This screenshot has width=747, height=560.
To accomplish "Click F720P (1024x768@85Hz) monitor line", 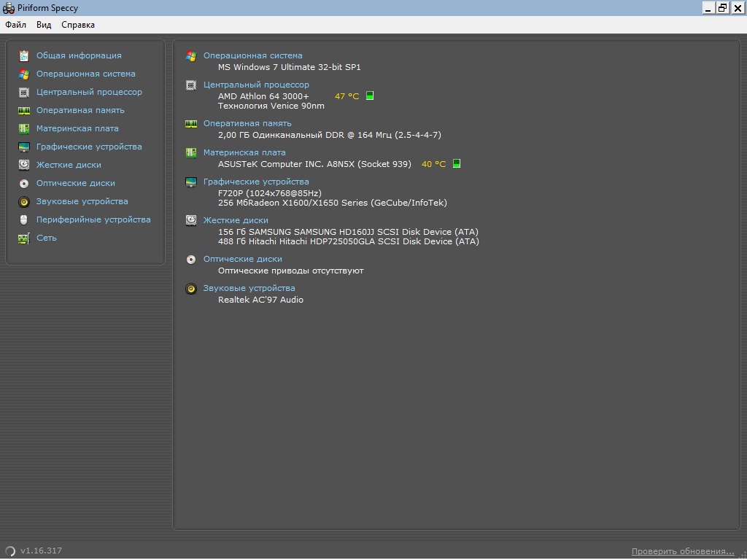I will [270, 192].
